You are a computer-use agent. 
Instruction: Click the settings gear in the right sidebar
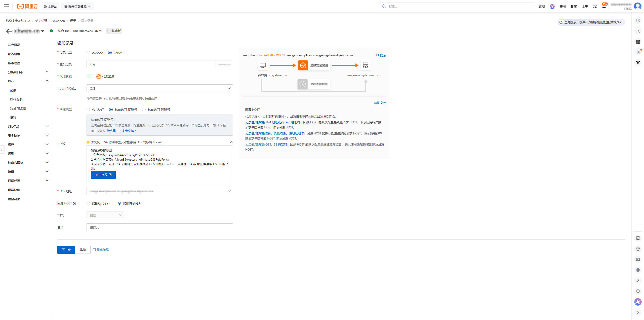pyautogui.click(x=638, y=270)
